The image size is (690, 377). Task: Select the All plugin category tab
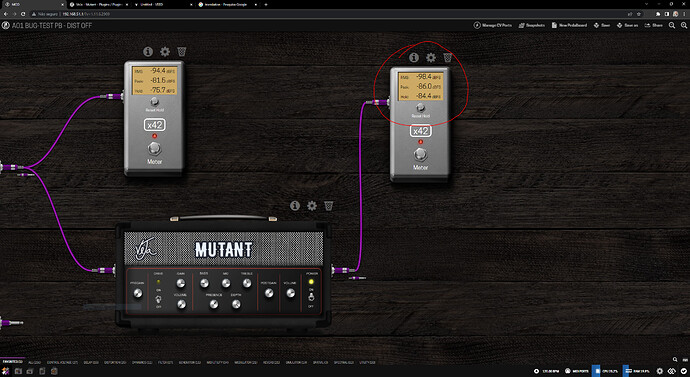pos(35,362)
